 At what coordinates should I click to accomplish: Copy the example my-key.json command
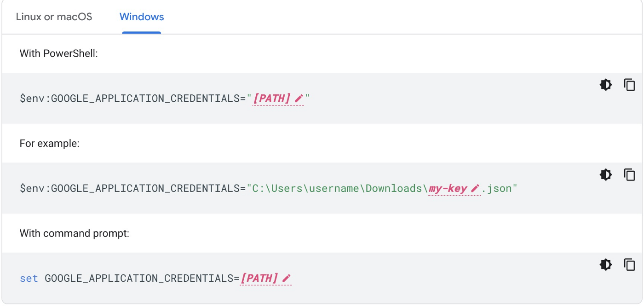point(629,174)
